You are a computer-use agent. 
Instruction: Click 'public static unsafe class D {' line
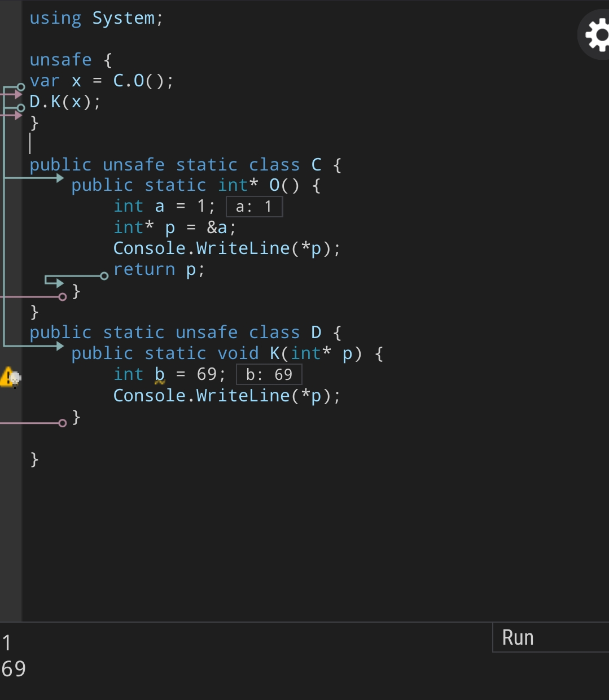tap(186, 333)
